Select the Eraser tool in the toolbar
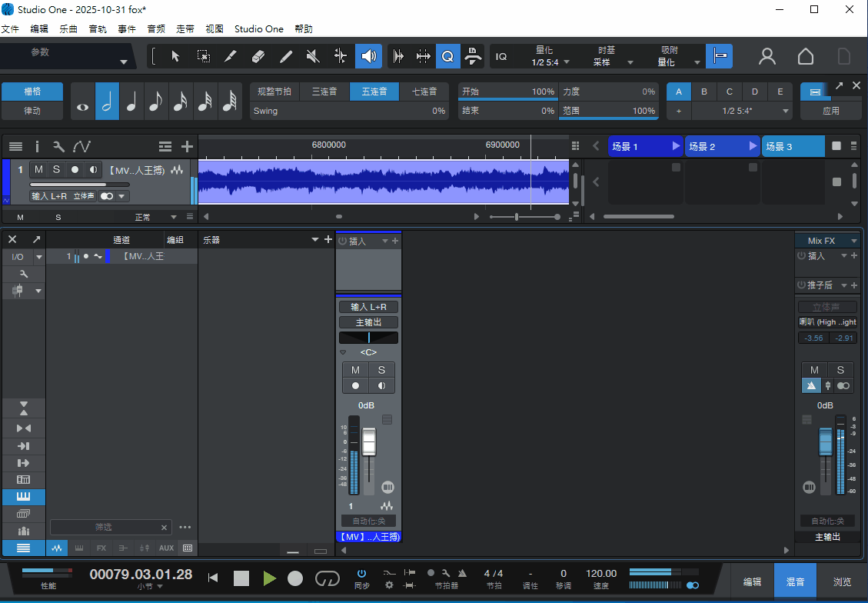The width and height of the screenshot is (868, 603). point(258,56)
